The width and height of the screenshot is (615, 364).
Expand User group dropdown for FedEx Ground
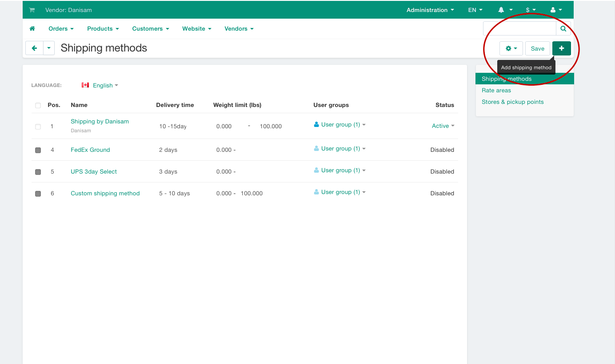(340, 149)
